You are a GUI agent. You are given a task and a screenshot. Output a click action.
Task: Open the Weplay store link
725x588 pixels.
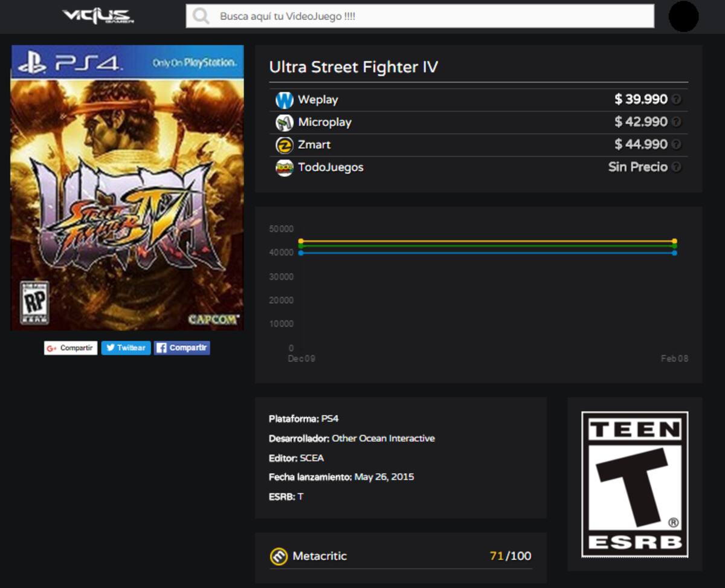pos(318,100)
